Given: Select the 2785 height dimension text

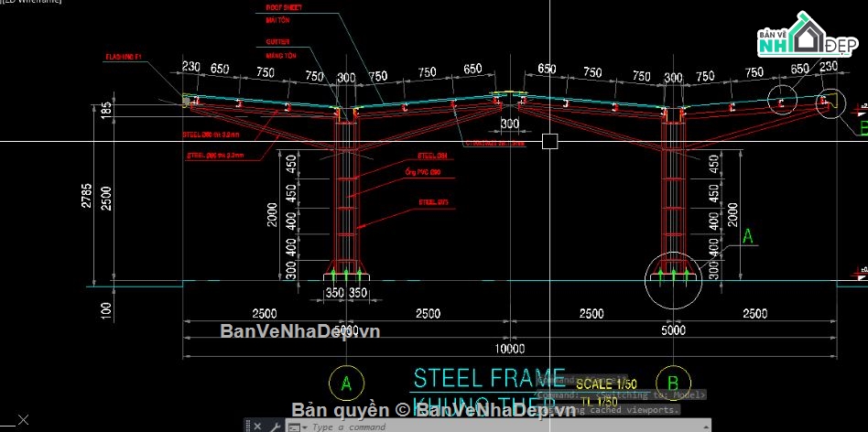Looking at the screenshot, I should [84, 197].
